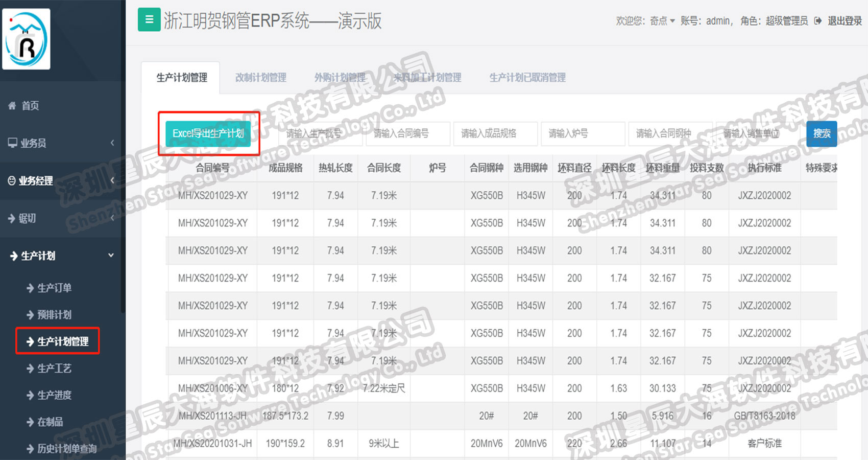868x460 pixels.
Task: Click the 搜索 button
Action: click(x=822, y=134)
